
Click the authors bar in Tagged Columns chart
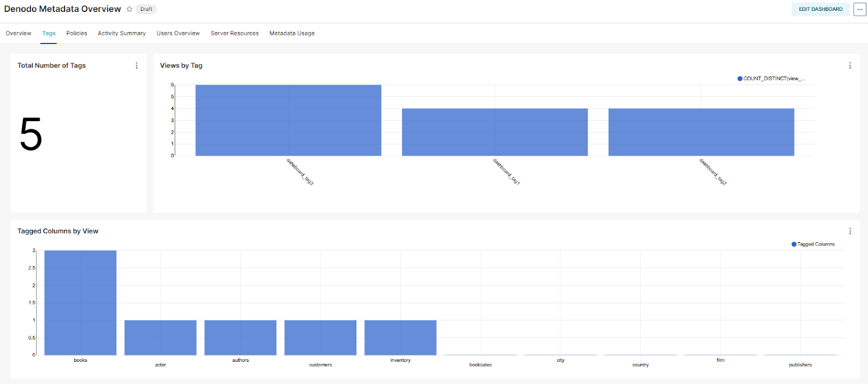click(240, 338)
